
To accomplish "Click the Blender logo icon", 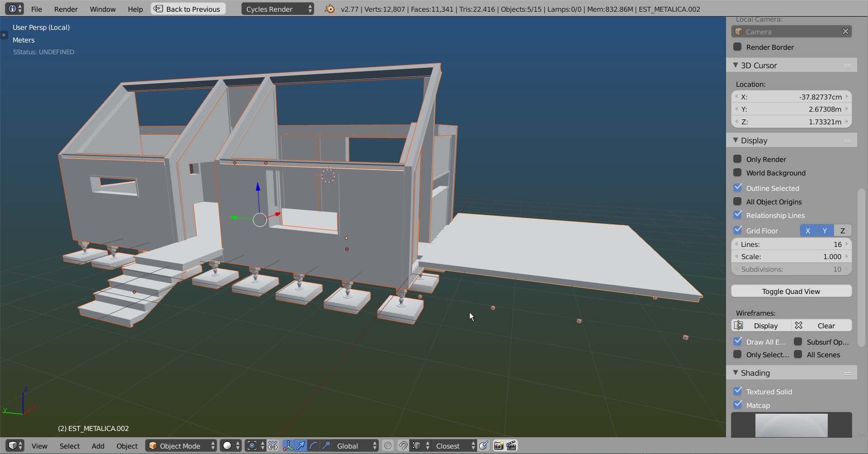I will click(x=330, y=9).
